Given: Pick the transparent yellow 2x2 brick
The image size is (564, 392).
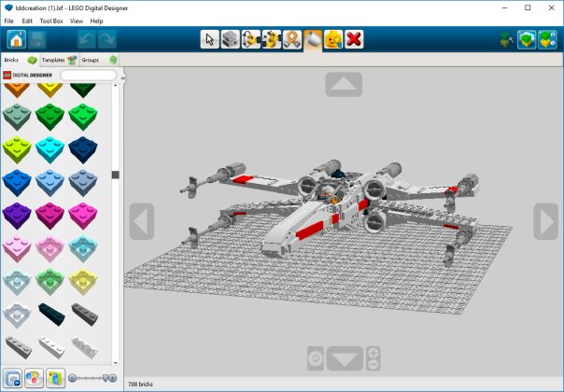Looking at the screenshot, I should 83,282.
